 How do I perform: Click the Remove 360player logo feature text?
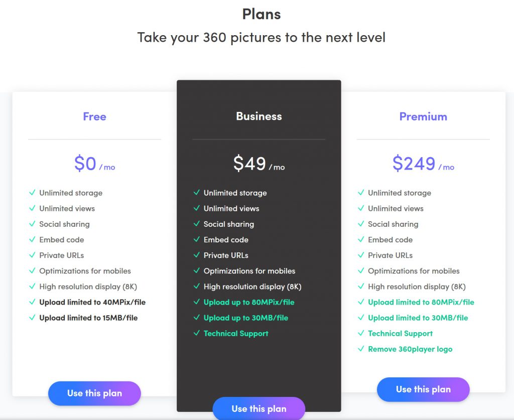(410, 349)
